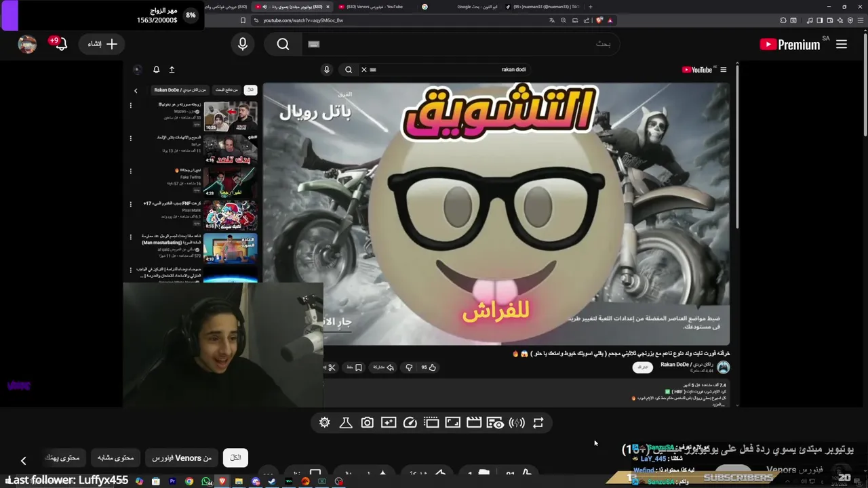This screenshot has width=868, height=488.
Task: Open the settings gear in bottom toolbar
Action: point(324,423)
